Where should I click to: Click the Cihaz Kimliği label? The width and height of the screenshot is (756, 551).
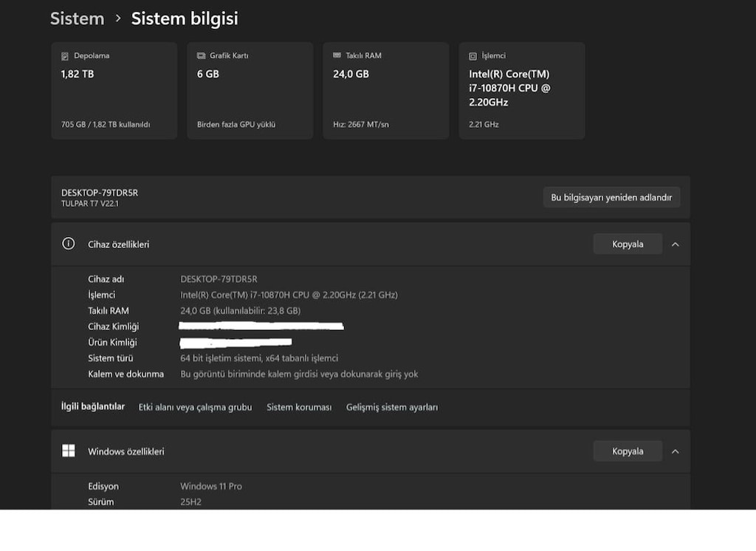click(x=113, y=326)
